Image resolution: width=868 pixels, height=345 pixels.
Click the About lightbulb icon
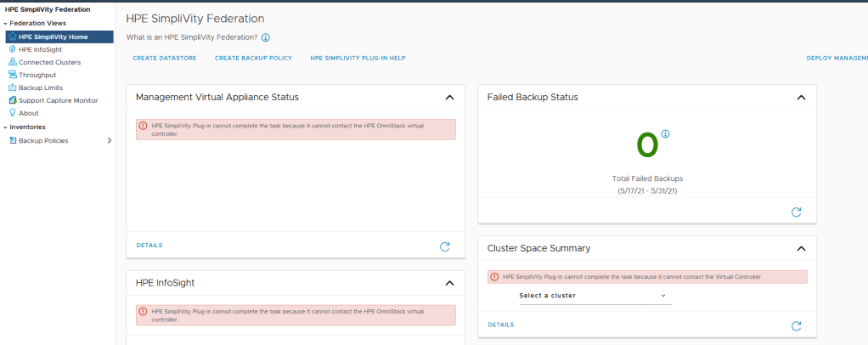click(x=12, y=113)
